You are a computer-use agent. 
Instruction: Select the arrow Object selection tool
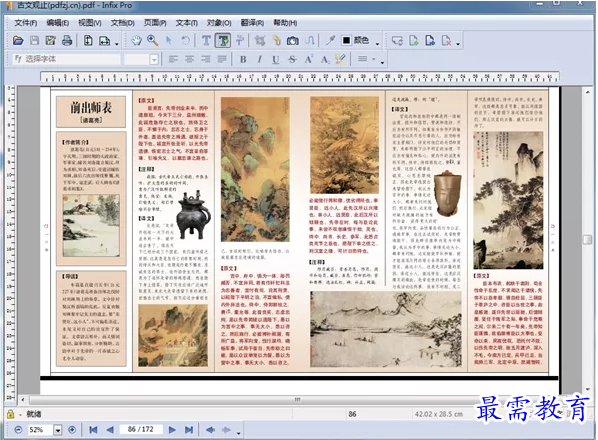[x=169, y=40]
